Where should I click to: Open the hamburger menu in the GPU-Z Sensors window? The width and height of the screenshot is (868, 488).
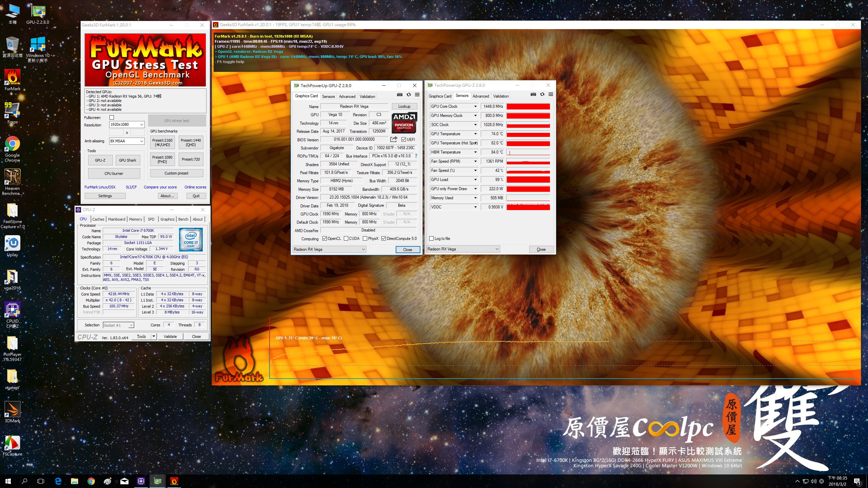[x=551, y=94]
